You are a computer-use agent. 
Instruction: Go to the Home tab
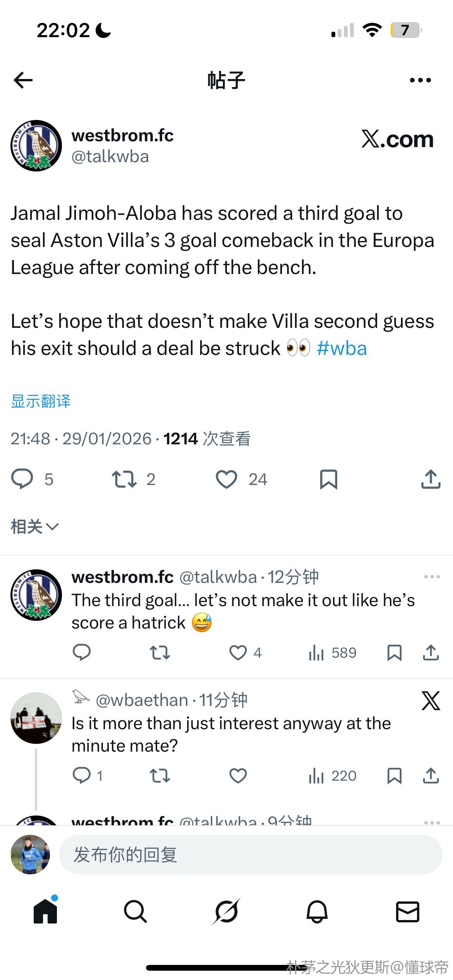[x=45, y=911]
